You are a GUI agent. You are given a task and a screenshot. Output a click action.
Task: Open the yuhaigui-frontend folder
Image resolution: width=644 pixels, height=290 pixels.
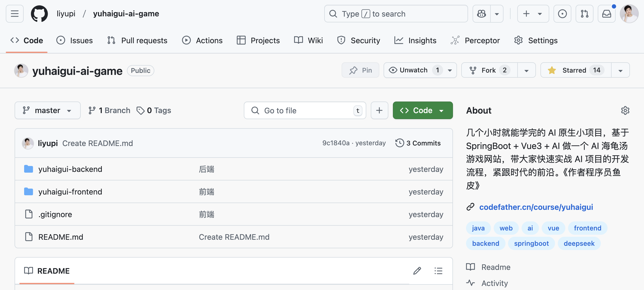pos(70,192)
